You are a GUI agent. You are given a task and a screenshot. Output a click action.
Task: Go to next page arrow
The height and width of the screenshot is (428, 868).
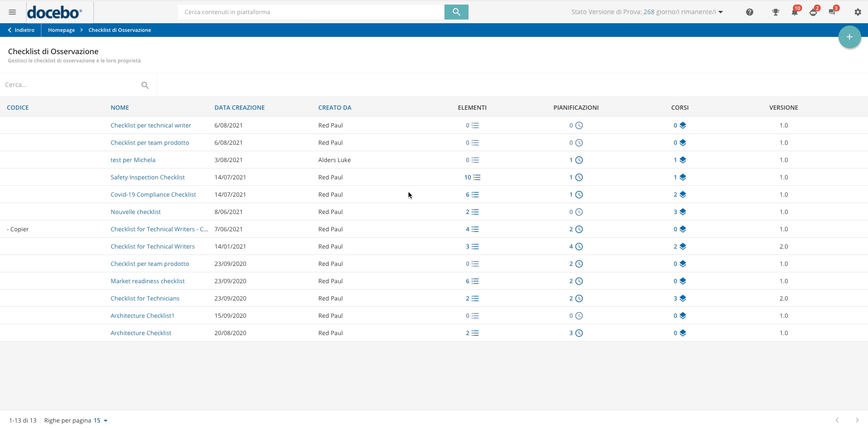coord(857,420)
